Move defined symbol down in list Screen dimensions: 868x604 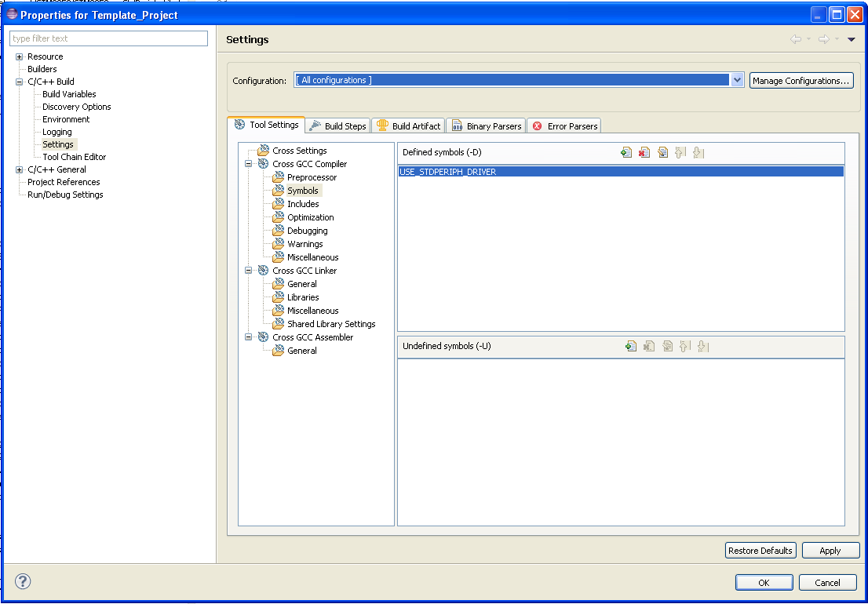[x=698, y=153]
